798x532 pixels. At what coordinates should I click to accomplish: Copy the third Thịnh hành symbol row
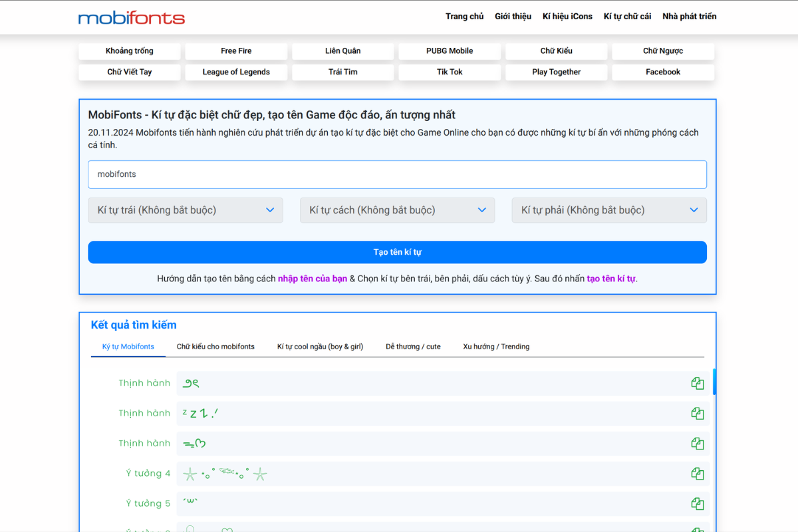697,444
